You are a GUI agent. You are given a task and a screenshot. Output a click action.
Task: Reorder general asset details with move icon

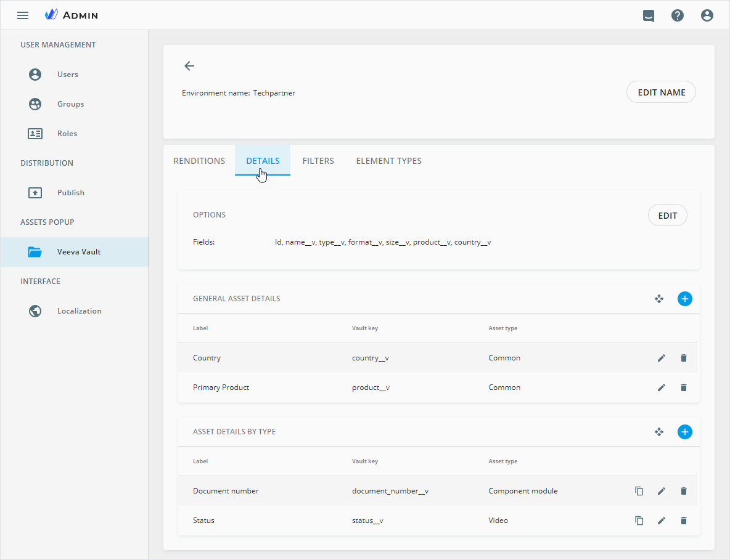[x=659, y=299]
